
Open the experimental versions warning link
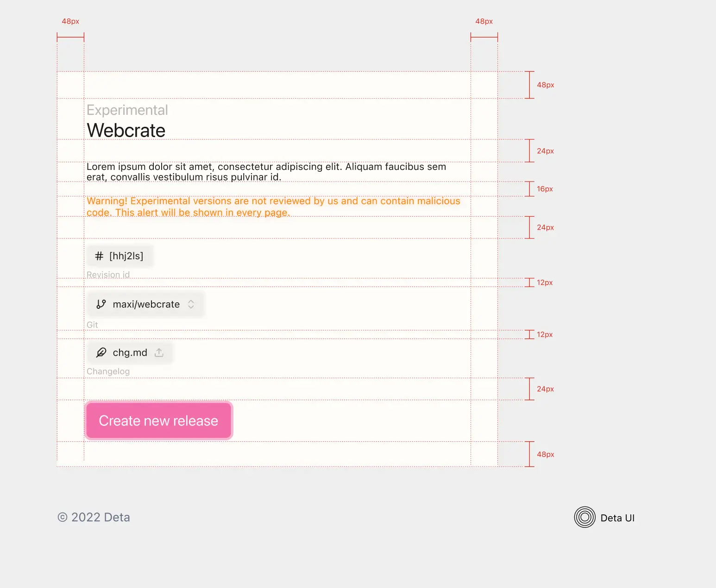[x=273, y=206]
